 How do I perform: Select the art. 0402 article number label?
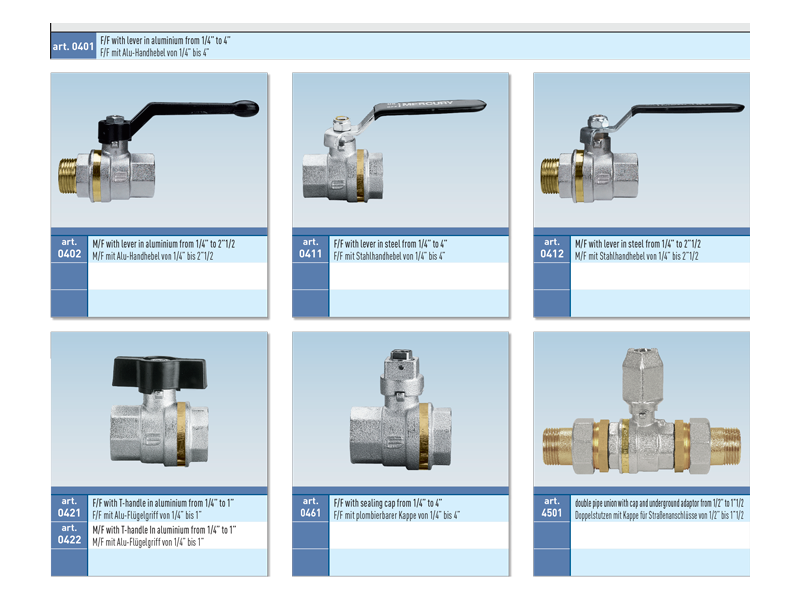[69, 249]
